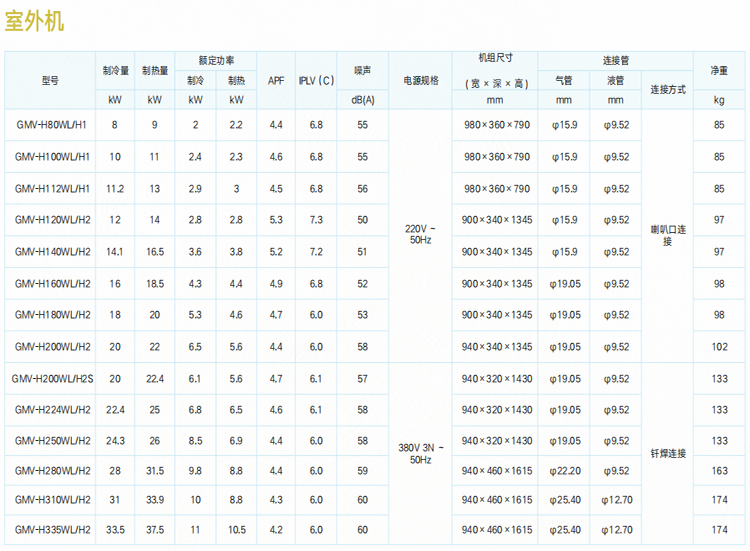This screenshot has width=750, height=551.
Task: Select the 380V 3N ~ 50Hz cell
Action: tap(420, 450)
